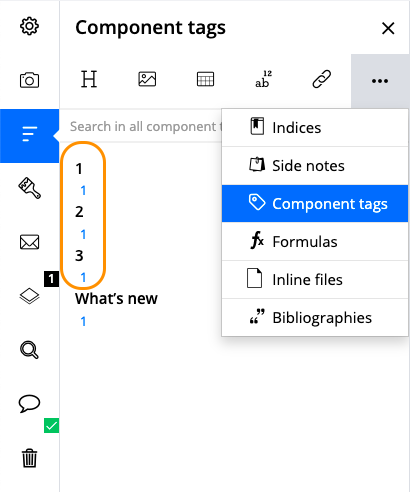Follow the blue 1 link under What's new
410x492 pixels.
click(x=83, y=321)
